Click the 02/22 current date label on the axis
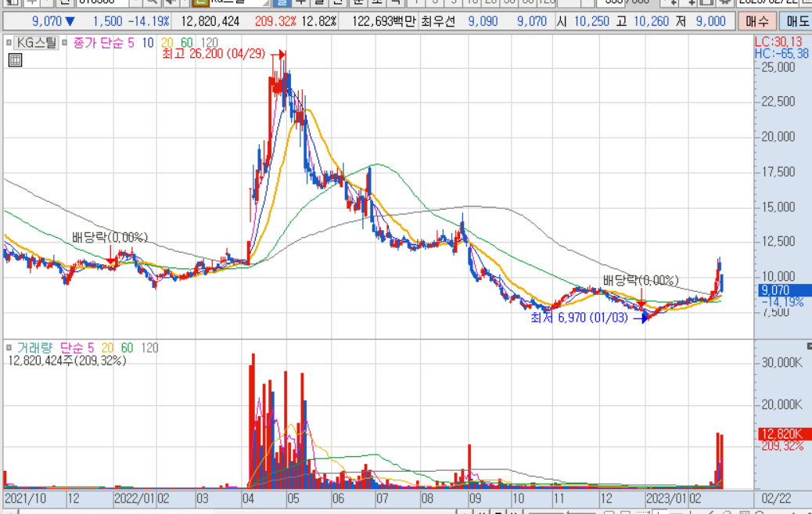 click(x=776, y=499)
